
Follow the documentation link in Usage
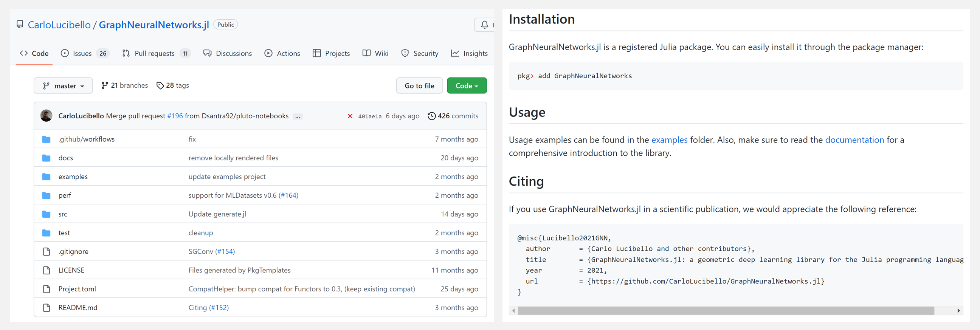pos(854,140)
